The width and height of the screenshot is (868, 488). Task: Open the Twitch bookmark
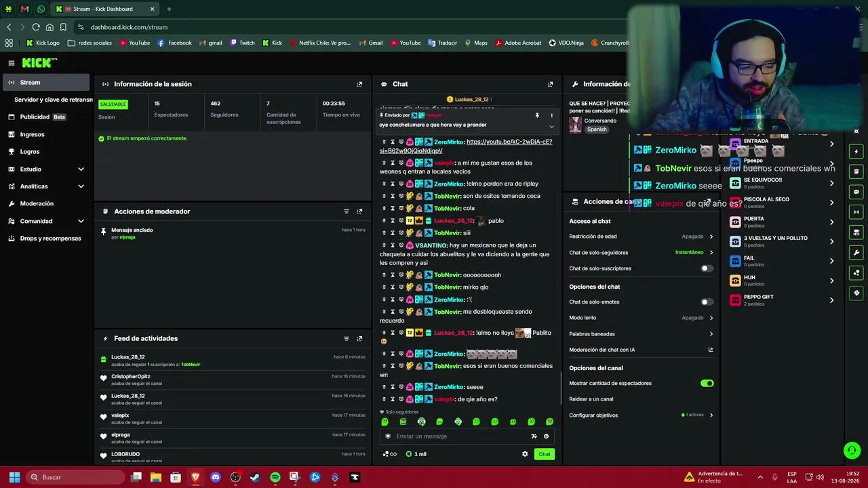[242, 43]
